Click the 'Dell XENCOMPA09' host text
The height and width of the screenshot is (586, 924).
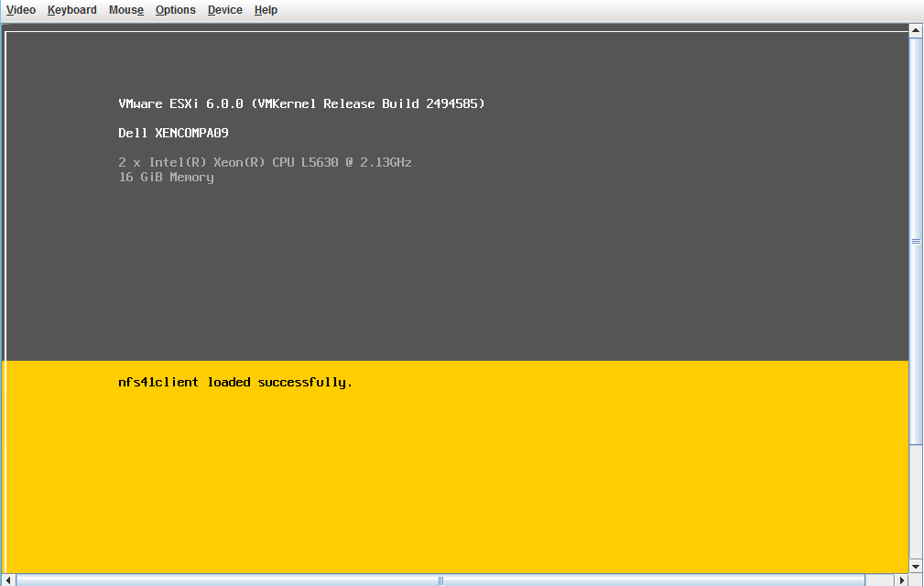click(x=173, y=133)
